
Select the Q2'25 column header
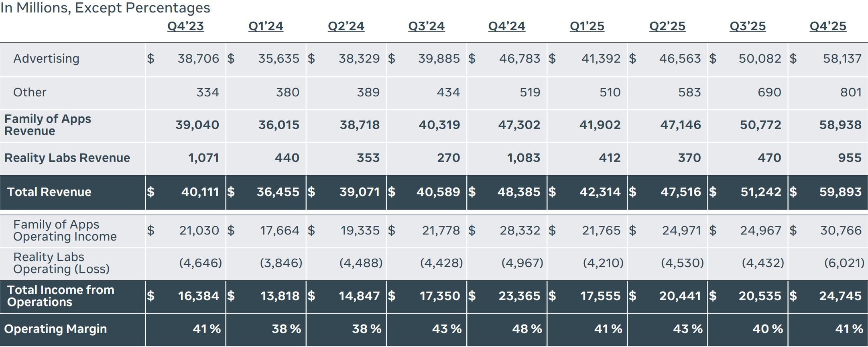click(667, 26)
